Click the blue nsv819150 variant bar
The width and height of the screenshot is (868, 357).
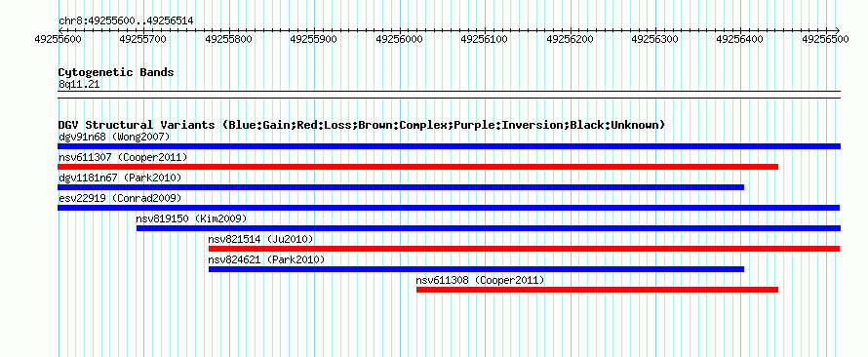click(x=489, y=228)
